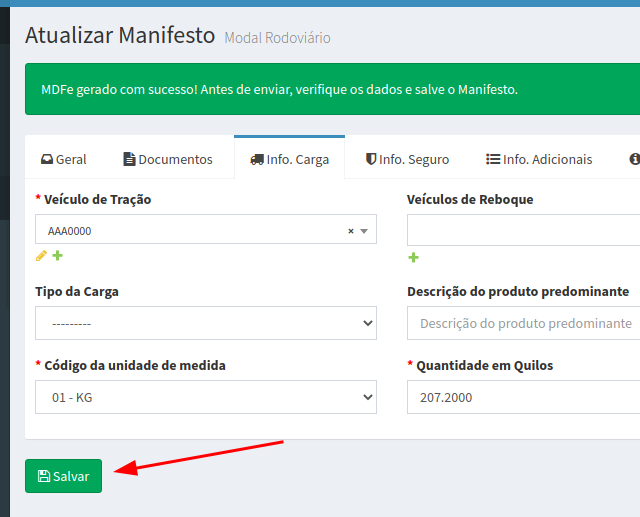Click the truck icon on Info. Carga tab
640x517 pixels.
tap(257, 159)
